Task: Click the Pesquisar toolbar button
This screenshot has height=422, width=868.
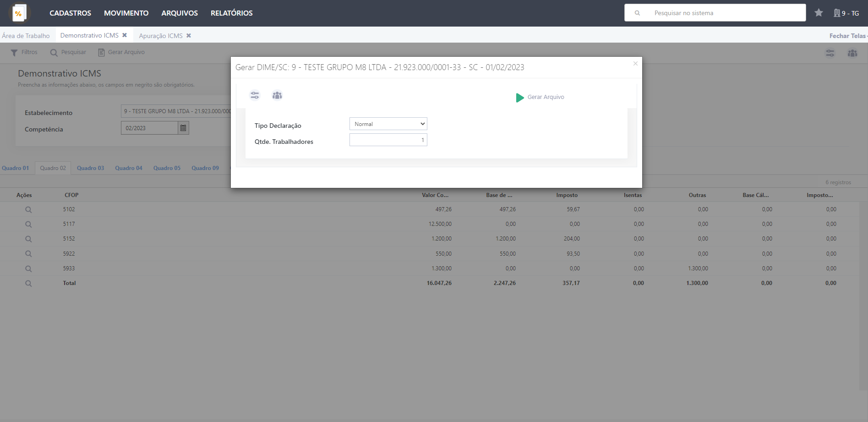Action: (x=68, y=52)
